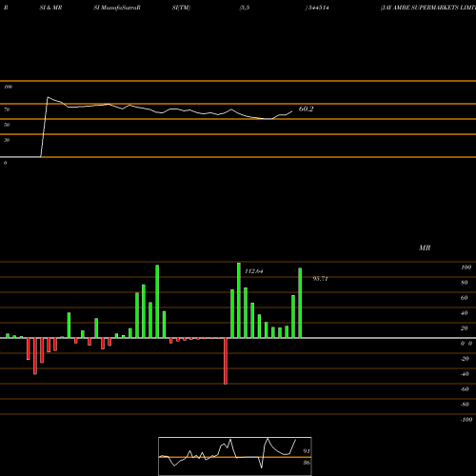Click the last green bar beside 95.71

300,303
